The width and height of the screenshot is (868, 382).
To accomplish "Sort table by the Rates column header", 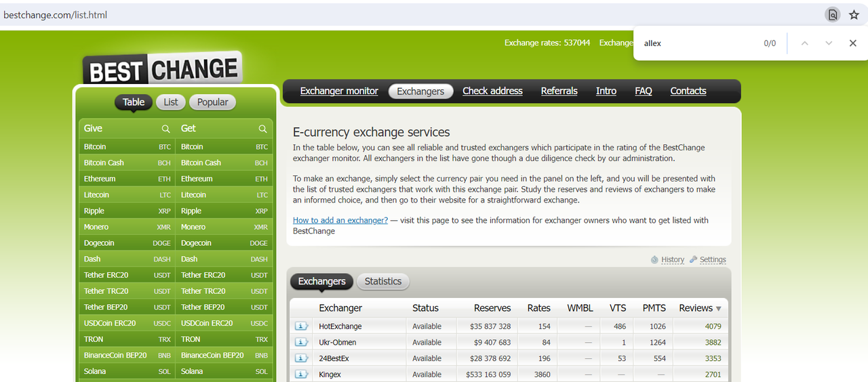I will (539, 308).
